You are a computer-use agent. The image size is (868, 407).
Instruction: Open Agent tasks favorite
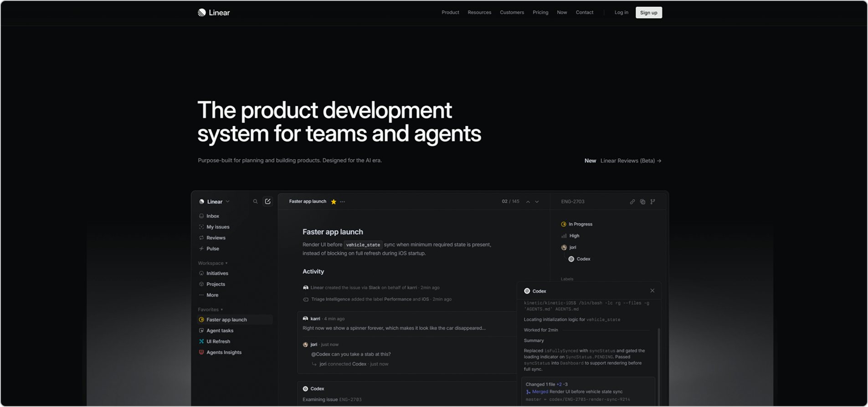pos(220,331)
